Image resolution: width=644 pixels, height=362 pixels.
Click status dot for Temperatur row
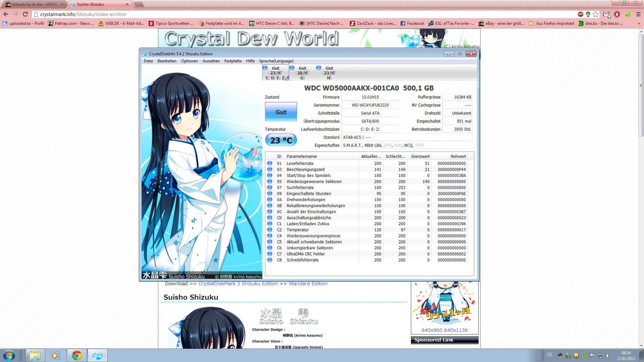click(269, 230)
